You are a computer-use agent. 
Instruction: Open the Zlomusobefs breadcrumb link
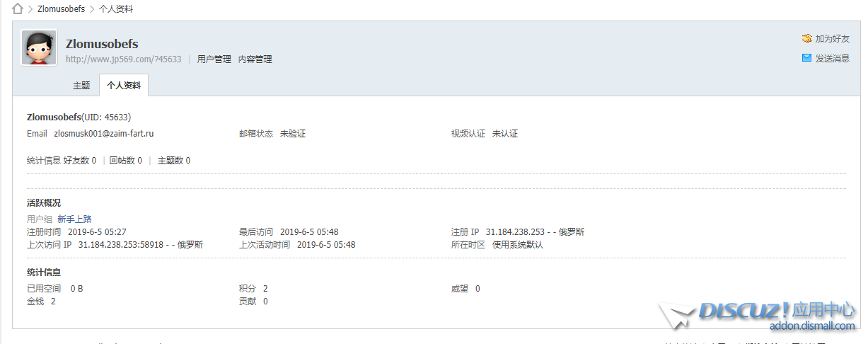pos(61,9)
